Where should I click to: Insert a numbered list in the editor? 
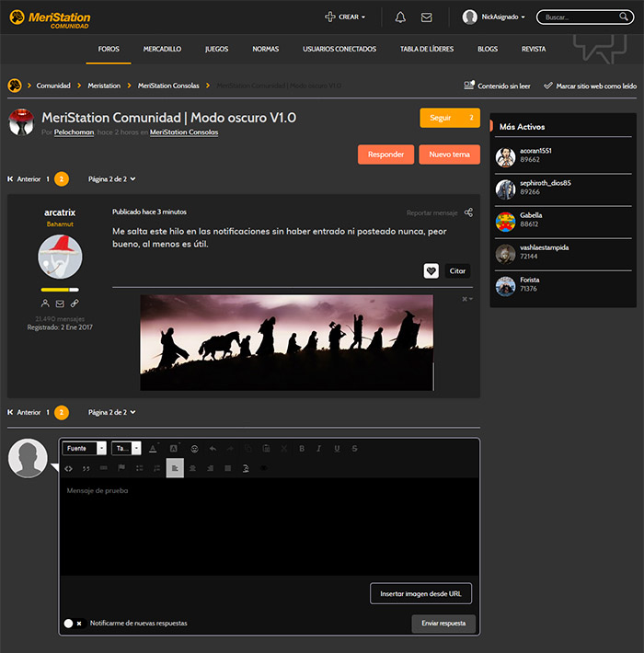(157, 468)
